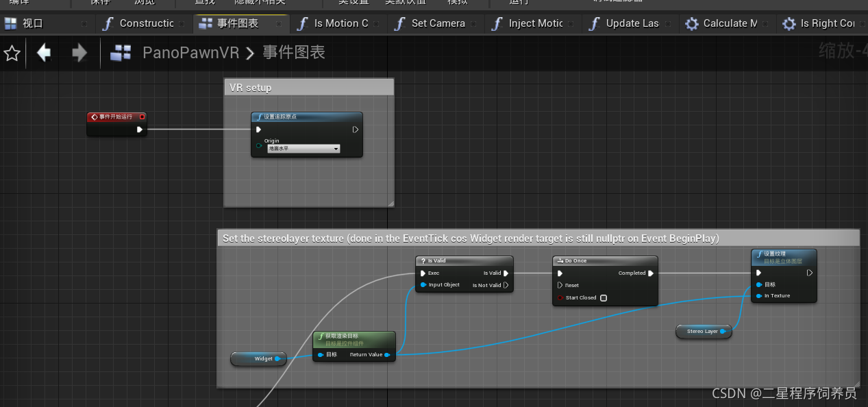This screenshot has height=407, width=868.
Task: Click the In Texture input pin
Action: [758, 296]
